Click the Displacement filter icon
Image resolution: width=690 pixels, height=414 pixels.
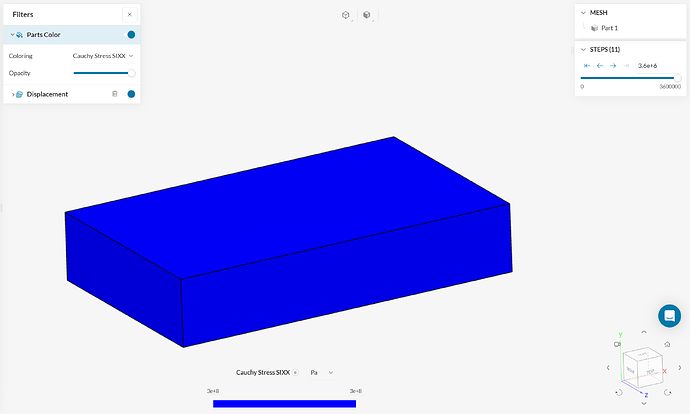click(20, 94)
